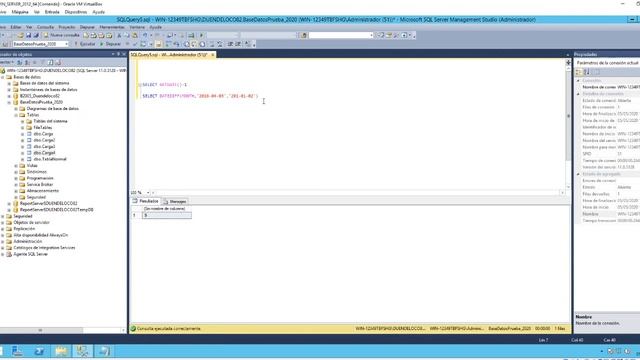This screenshot has width=640, height=360.
Task: Close the SQLQuery5.sql tab
Action: click(x=213, y=55)
